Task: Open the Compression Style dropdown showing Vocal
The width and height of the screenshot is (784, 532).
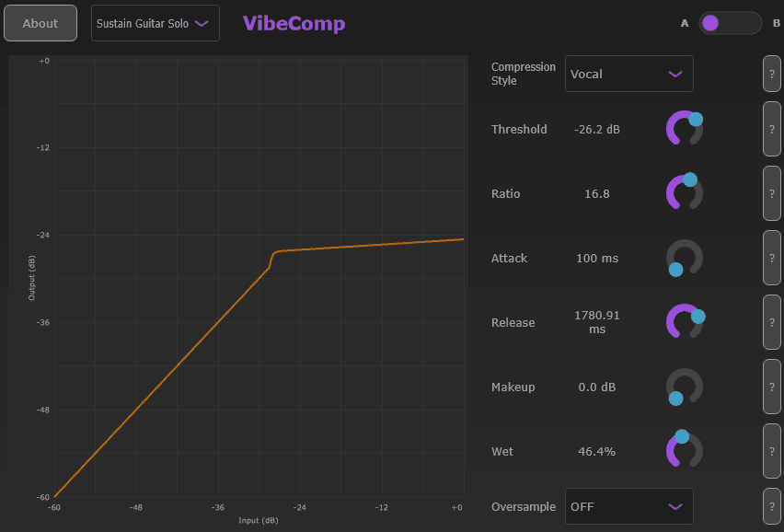Action: point(628,74)
